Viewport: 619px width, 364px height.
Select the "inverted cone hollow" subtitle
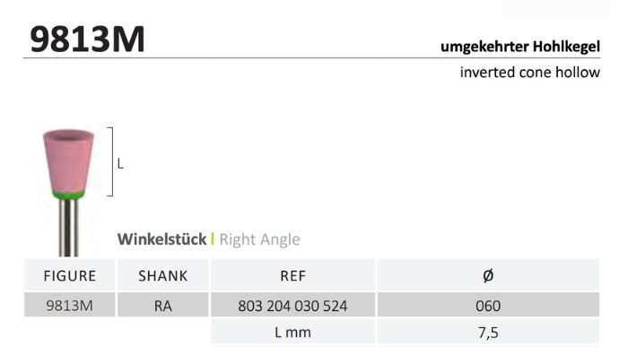(529, 72)
